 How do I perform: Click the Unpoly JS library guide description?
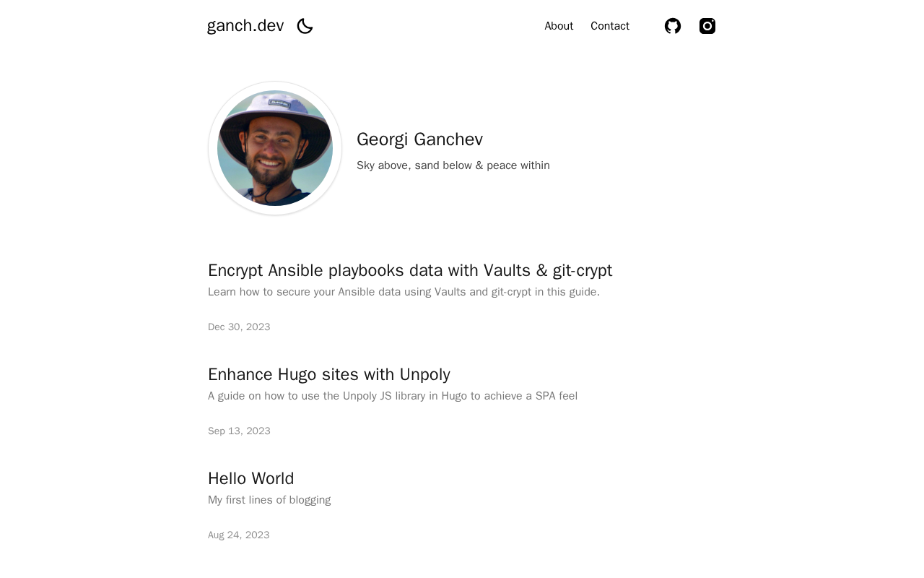click(x=393, y=396)
